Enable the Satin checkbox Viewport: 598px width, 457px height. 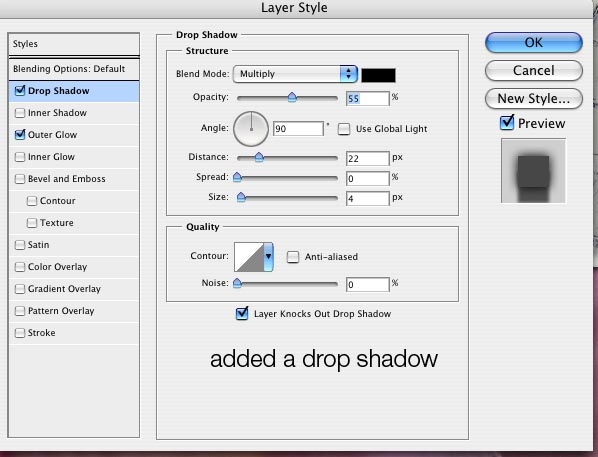tap(20, 245)
